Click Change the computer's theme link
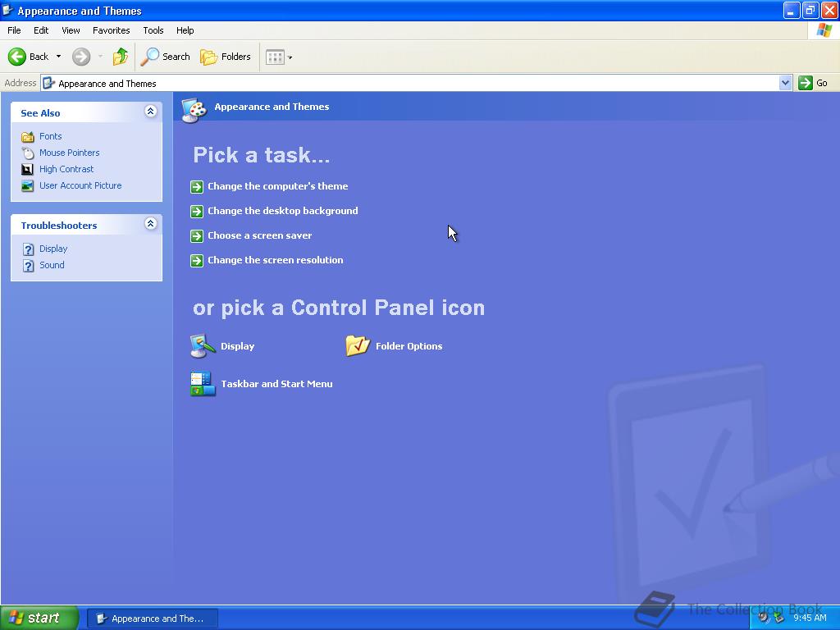The height and width of the screenshot is (630, 840). (x=277, y=186)
